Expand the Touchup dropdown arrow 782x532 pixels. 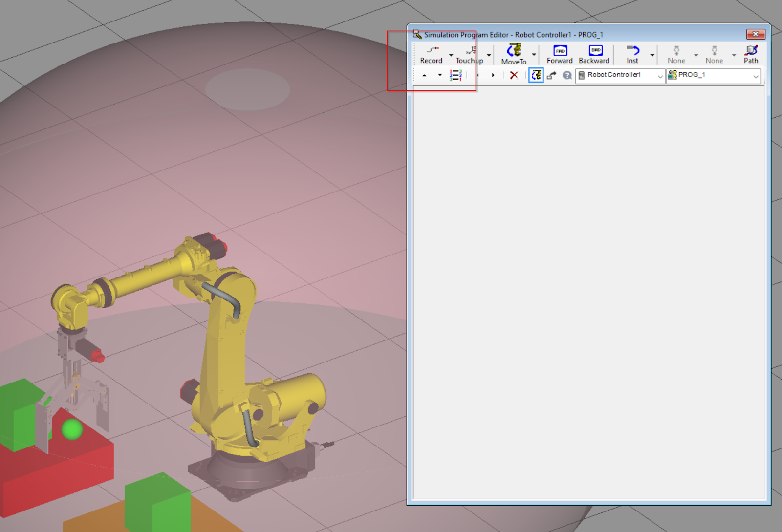(489, 55)
